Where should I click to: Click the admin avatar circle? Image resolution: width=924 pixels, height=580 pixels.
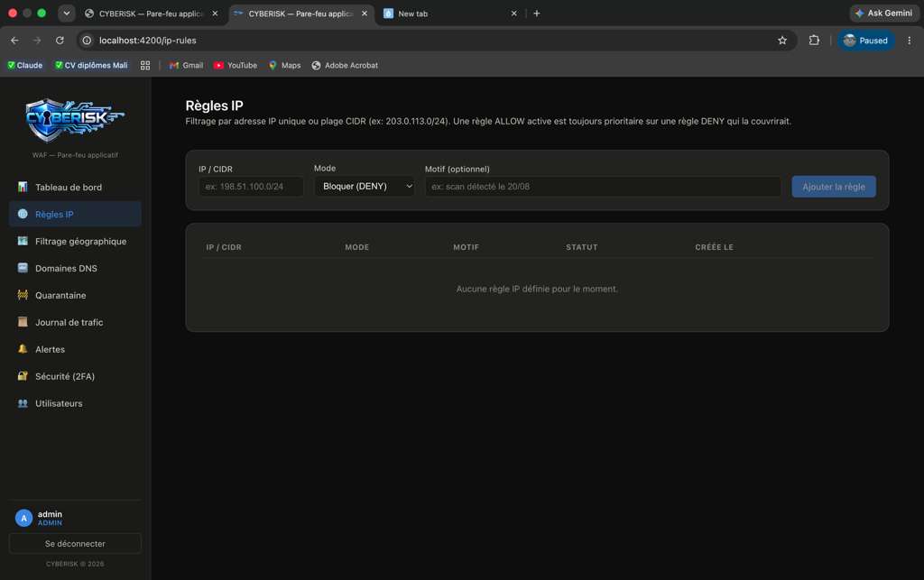(x=23, y=518)
